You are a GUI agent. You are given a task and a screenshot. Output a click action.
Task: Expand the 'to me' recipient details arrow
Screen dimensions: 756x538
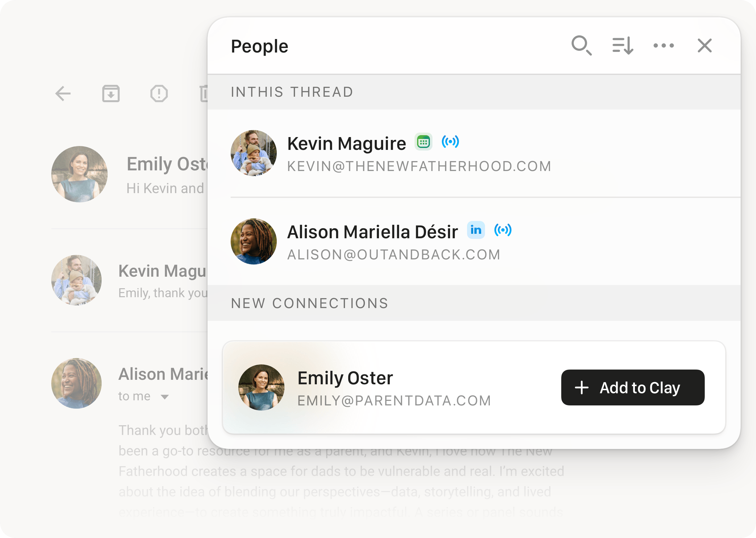tap(165, 397)
